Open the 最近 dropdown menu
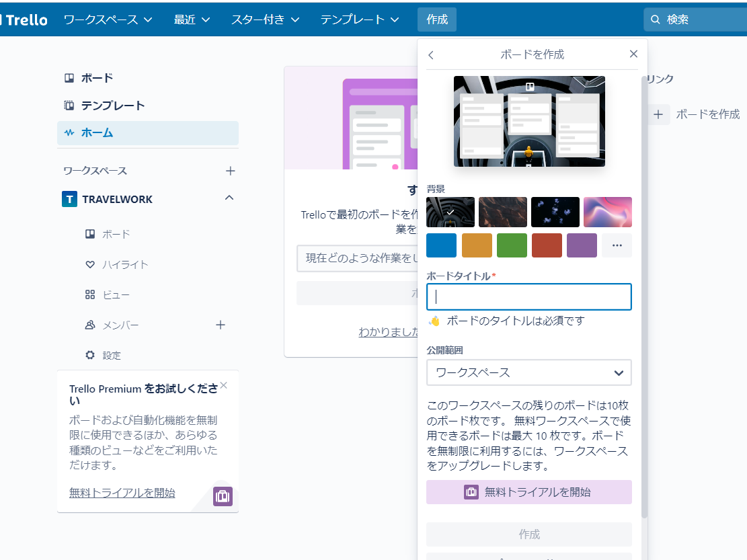This screenshot has height=560, width=747. click(x=192, y=19)
